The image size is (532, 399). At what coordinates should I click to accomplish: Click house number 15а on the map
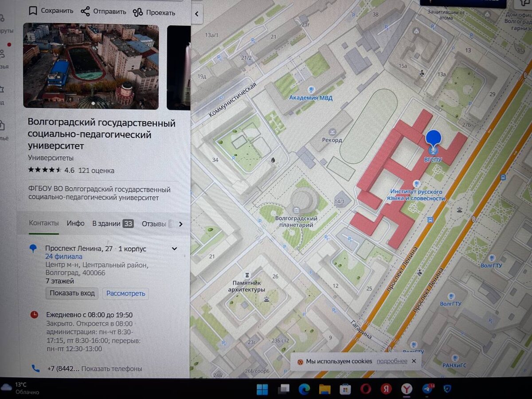403,66
